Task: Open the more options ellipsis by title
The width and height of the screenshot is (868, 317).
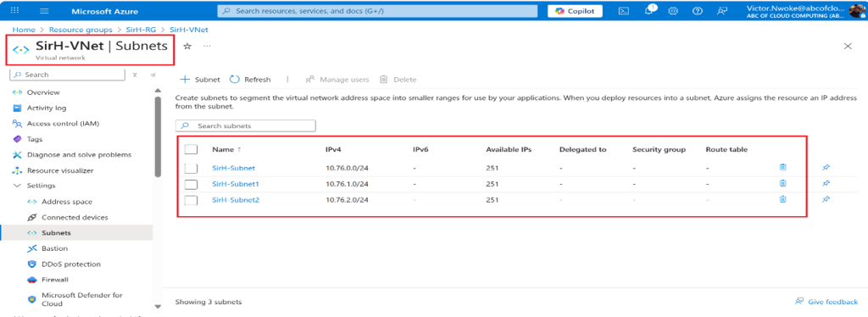Action: (207, 47)
